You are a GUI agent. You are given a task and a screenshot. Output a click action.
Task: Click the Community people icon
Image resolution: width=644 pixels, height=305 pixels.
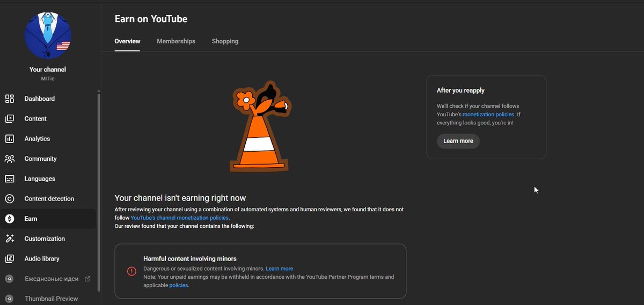9,159
